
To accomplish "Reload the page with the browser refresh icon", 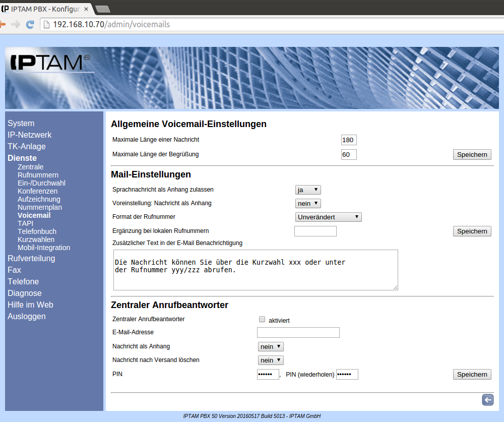I will (x=30, y=24).
